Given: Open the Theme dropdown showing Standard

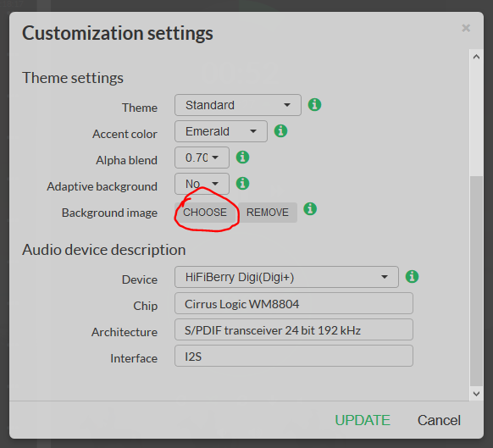Looking at the screenshot, I should click(238, 105).
